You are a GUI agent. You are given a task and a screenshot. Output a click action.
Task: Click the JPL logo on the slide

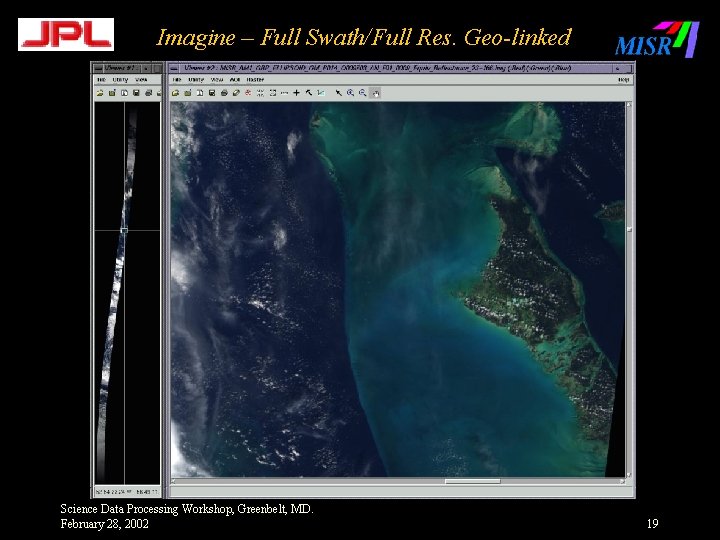(x=66, y=34)
